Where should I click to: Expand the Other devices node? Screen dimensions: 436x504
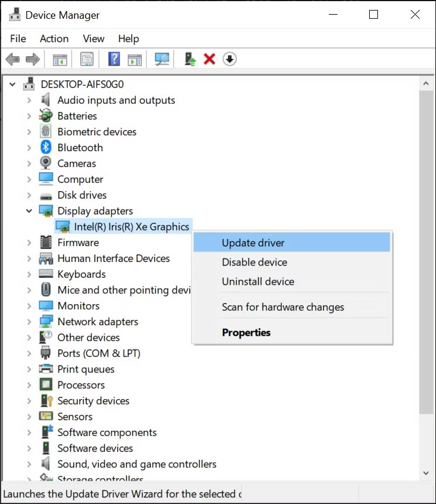[29, 338]
